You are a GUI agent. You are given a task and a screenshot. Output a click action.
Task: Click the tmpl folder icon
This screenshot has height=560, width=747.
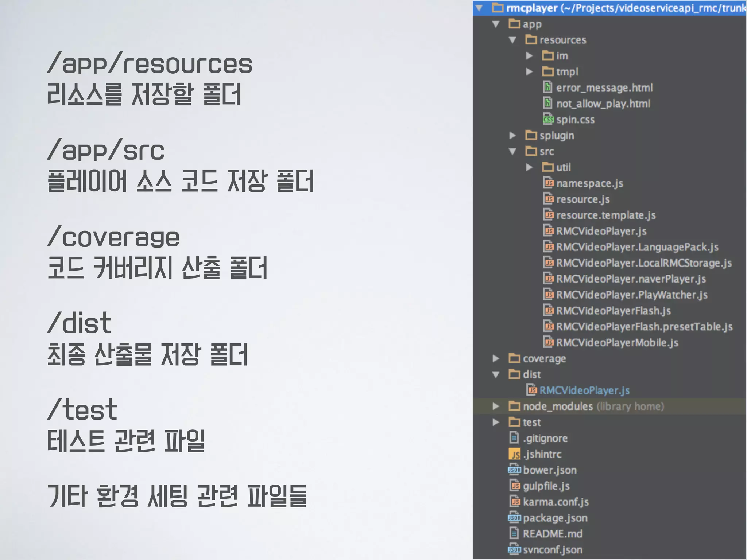(548, 71)
